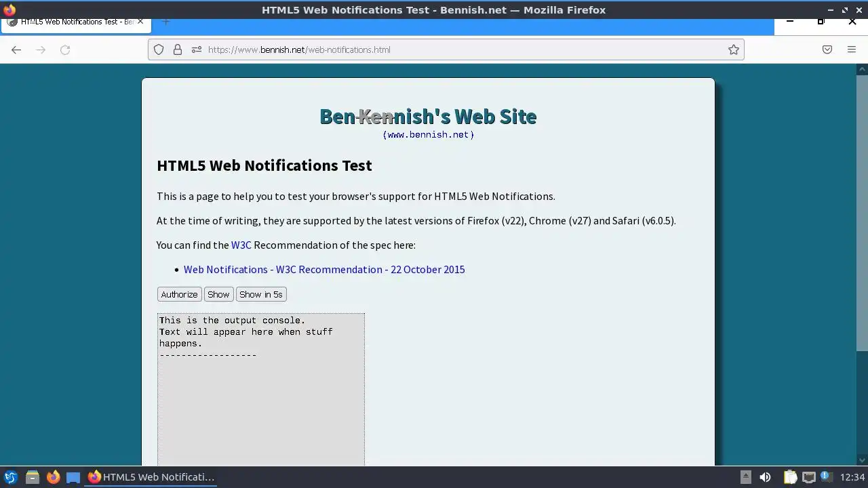Click the 12:34 clock
This screenshot has height=488, width=868.
pos(852,477)
